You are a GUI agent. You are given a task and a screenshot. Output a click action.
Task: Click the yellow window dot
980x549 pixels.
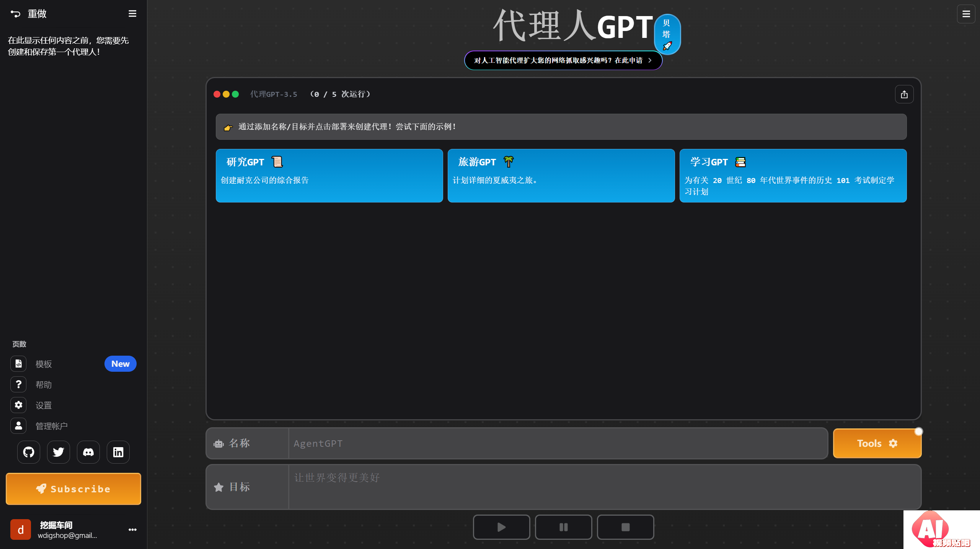click(x=226, y=94)
